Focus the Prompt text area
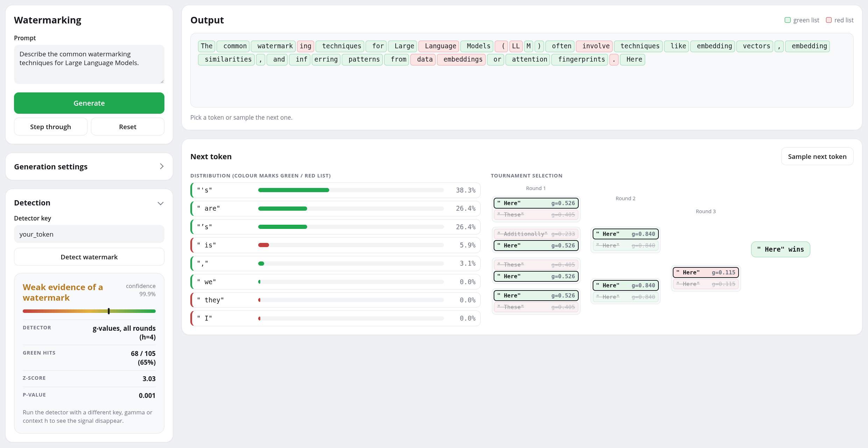868x448 pixels. coord(89,64)
